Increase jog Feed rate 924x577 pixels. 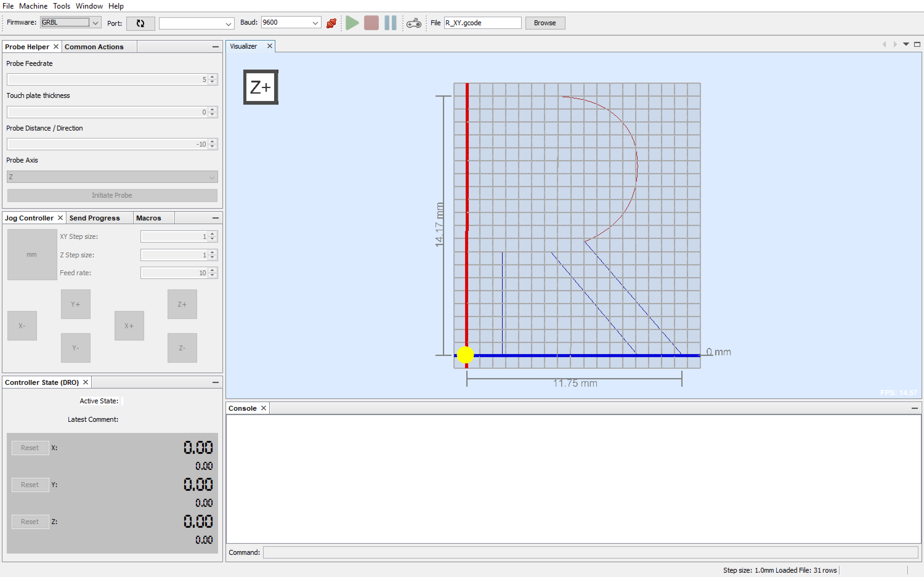point(213,270)
